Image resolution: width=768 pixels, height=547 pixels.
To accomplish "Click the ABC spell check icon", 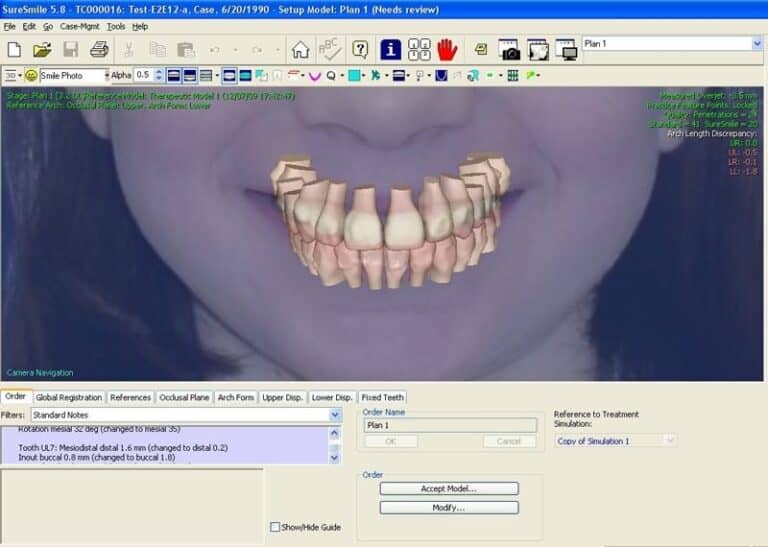I will click(x=330, y=49).
